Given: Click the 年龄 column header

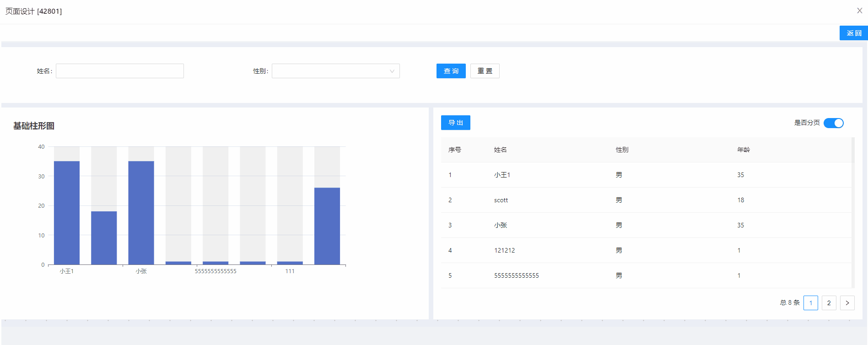Looking at the screenshot, I should click(743, 150).
